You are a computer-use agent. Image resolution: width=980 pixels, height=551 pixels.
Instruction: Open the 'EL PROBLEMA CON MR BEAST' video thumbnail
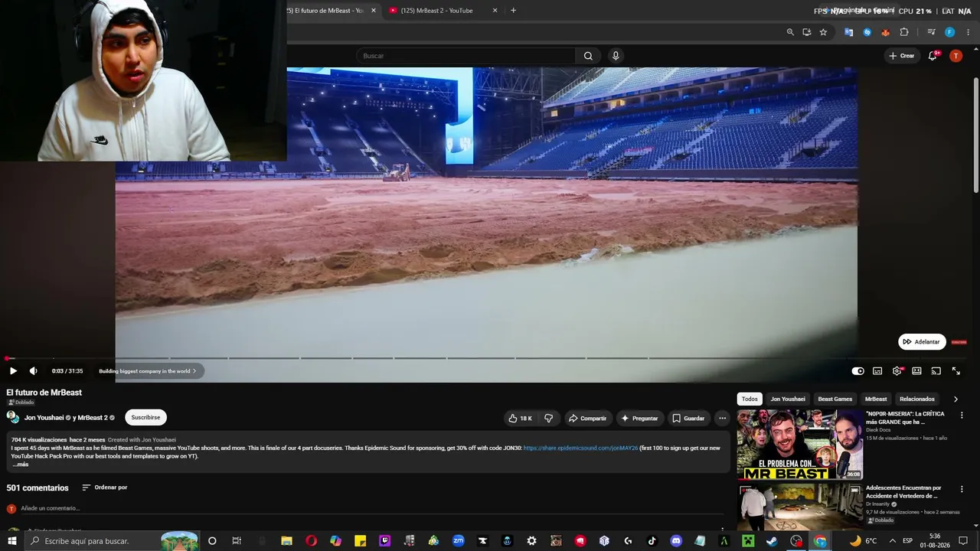(x=799, y=445)
